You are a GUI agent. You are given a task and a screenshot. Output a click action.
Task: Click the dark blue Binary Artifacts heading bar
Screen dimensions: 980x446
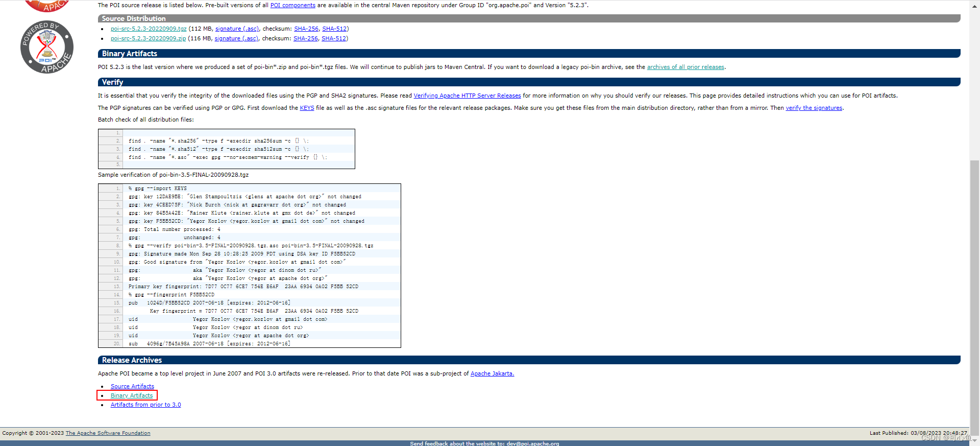(529, 54)
